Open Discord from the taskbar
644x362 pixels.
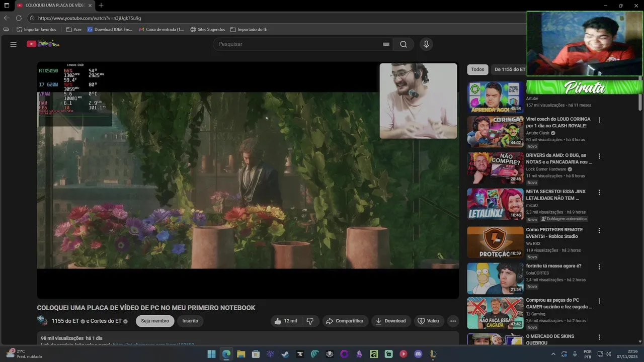(418, 354)
